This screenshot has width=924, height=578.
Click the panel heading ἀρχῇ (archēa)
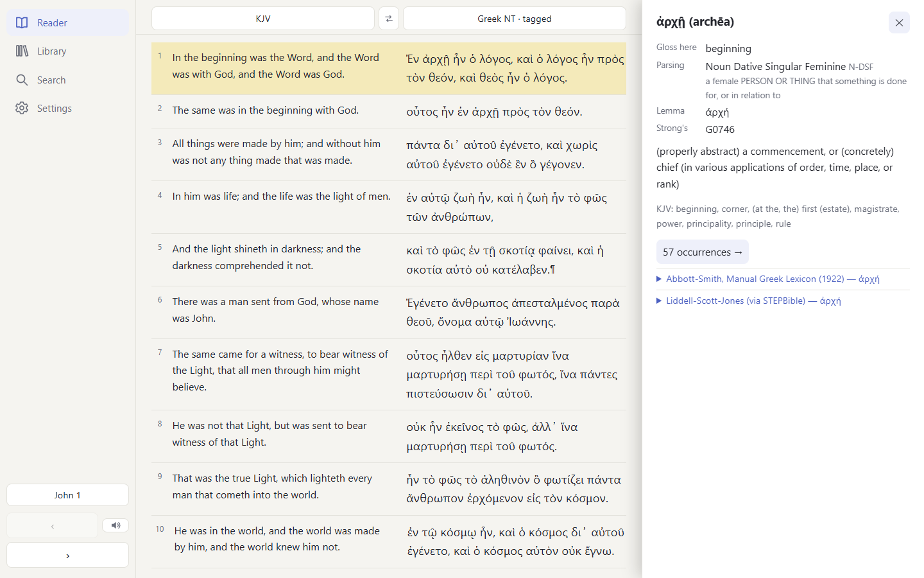coord(695,22)
